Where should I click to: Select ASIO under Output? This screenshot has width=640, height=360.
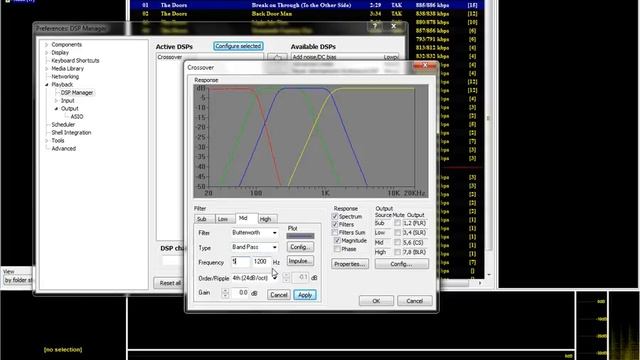pos(77,116)
